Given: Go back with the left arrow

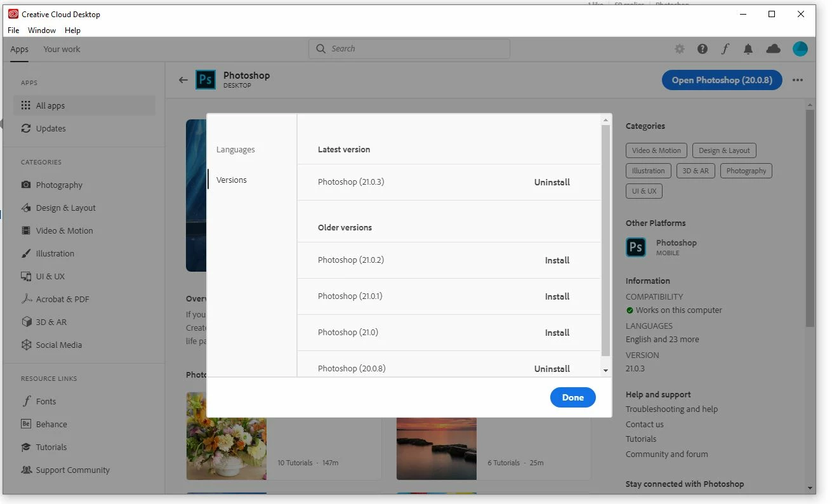Looking at the screenshot, I should (183, 80).
